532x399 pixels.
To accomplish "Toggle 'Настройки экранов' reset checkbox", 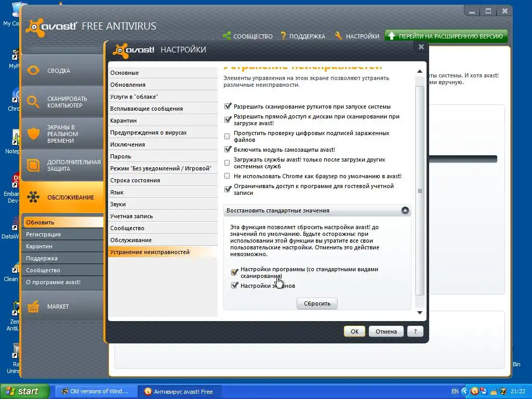I will pyautogui.click(x=234, y=285).
